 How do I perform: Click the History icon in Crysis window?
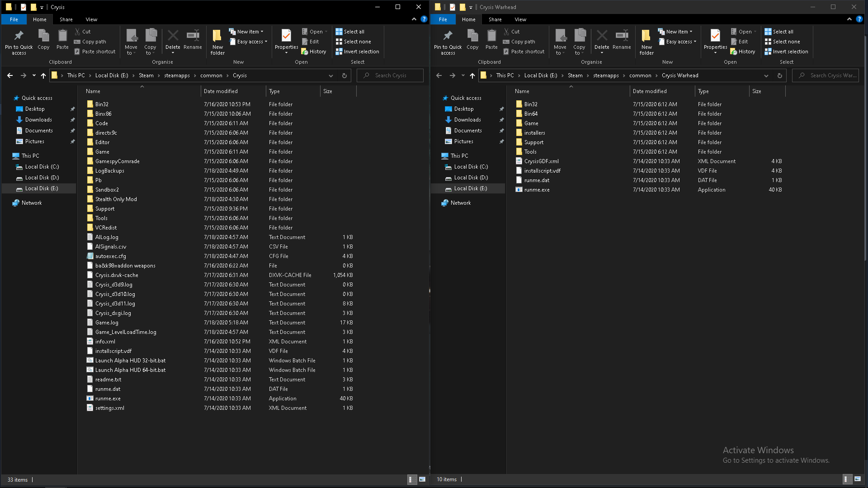pos(313,52)
